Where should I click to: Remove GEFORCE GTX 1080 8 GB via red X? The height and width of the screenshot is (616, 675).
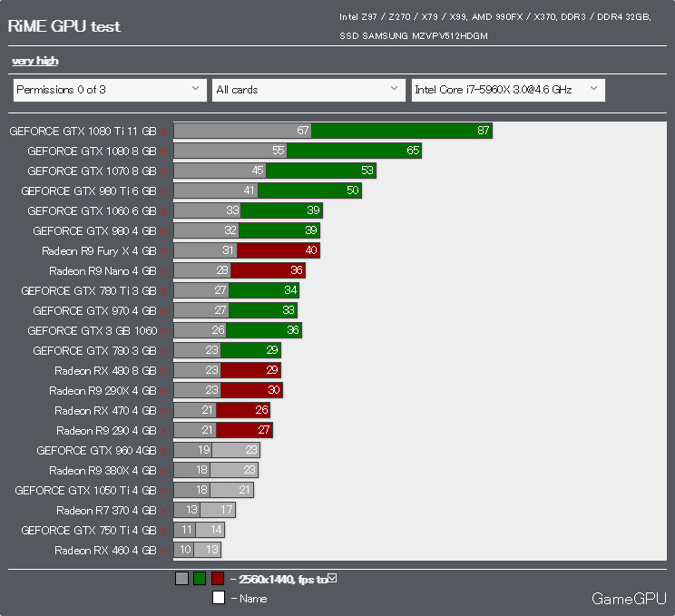(163, 152)
